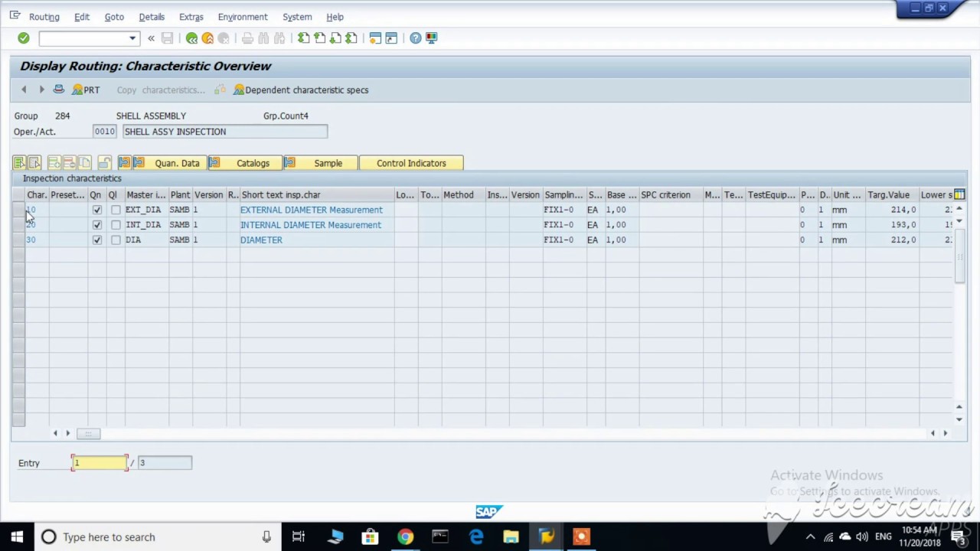Click the Deselect All rows icon
Screen dimensions: 980x551
[x=34, y=163]
